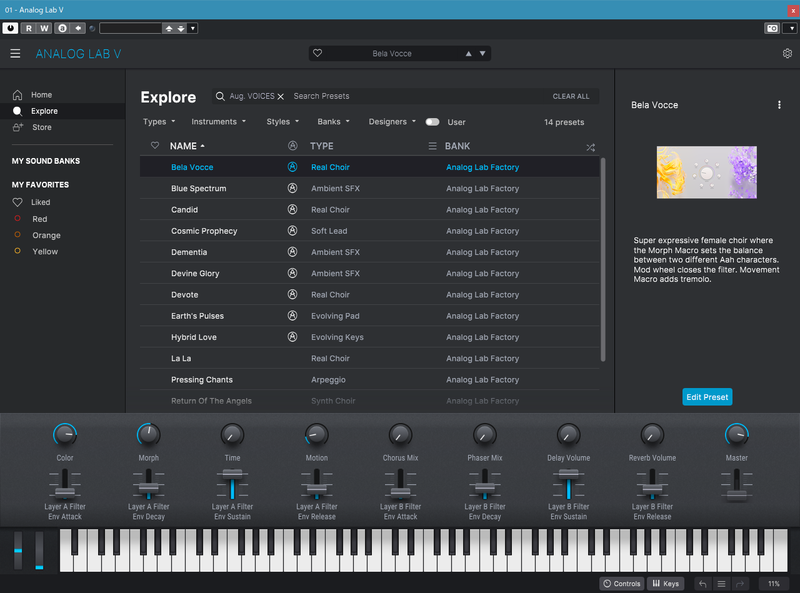Open the Explore page in sidebar

pos(62,111)
